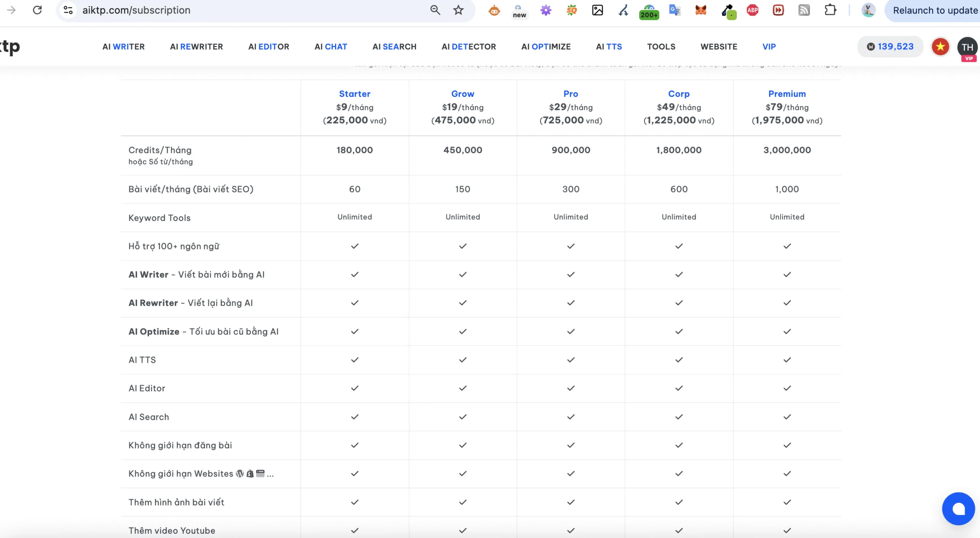
Task: Open the Google Translate extension icon
Action: coord(675,10)
